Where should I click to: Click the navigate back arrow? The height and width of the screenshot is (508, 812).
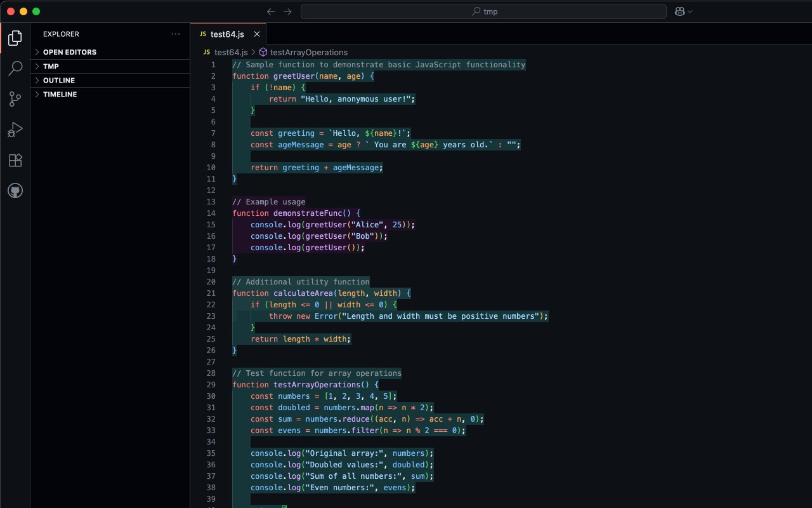(x=272, y=11)
